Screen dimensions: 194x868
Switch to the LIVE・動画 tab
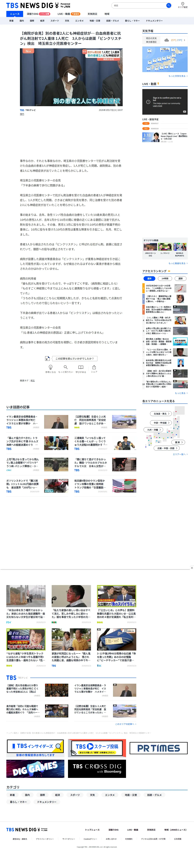tap(69, 14)
